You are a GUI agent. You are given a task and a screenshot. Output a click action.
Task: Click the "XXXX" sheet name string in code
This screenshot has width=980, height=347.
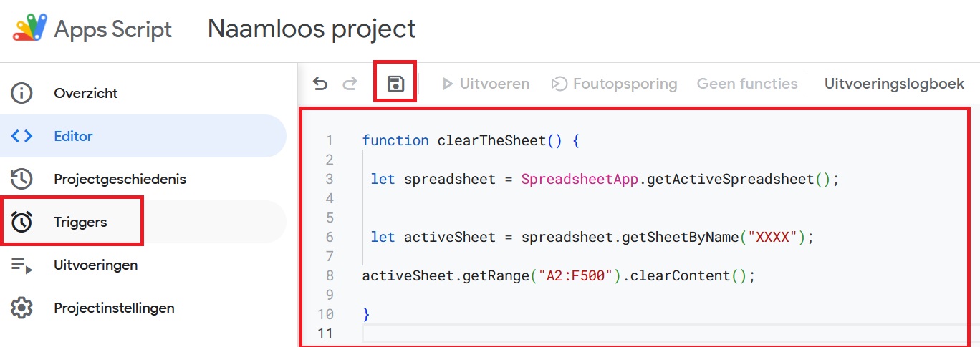point(773,237)
